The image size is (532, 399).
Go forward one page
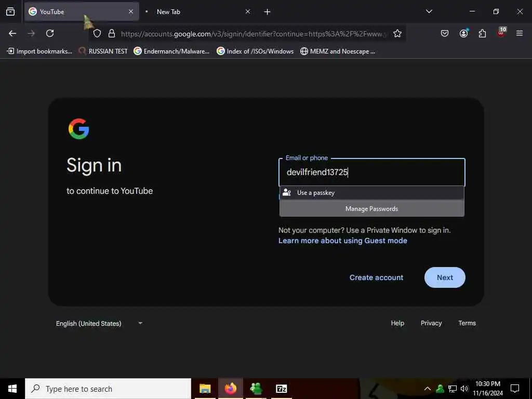[x=31, y=33]
